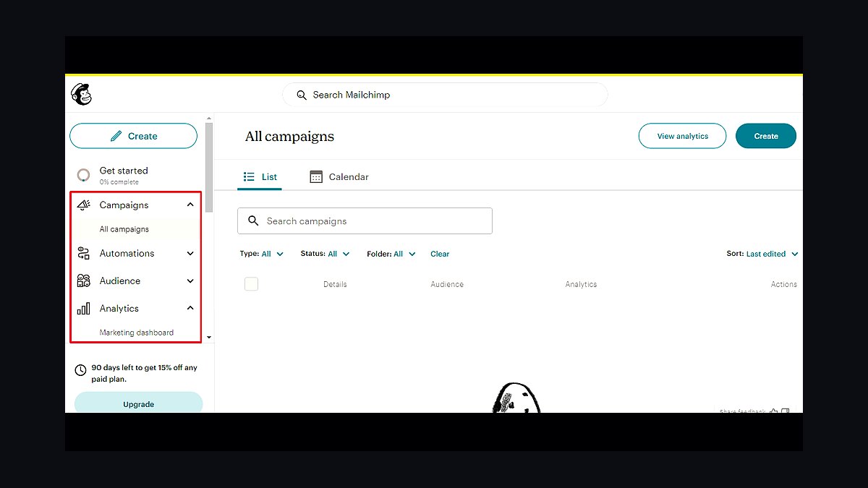Click the Analytics bar chart icon

pyautogui.click(x=83, y=309)
